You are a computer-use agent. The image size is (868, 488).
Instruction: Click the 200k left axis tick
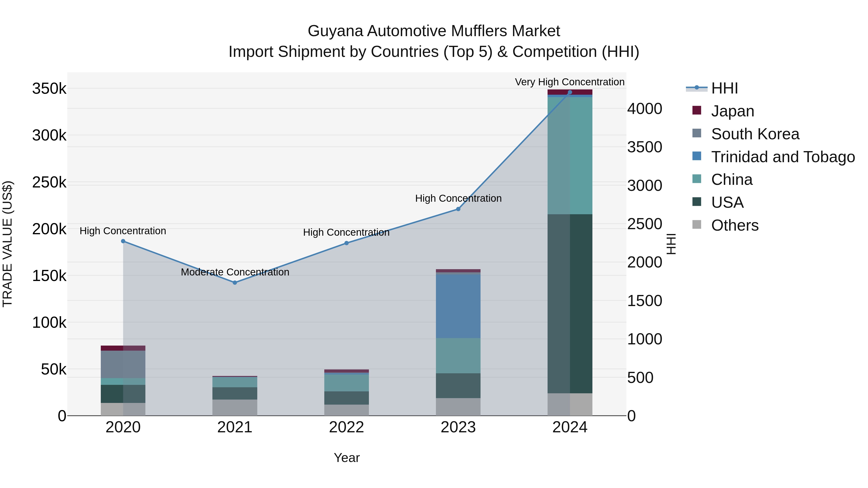49,229
